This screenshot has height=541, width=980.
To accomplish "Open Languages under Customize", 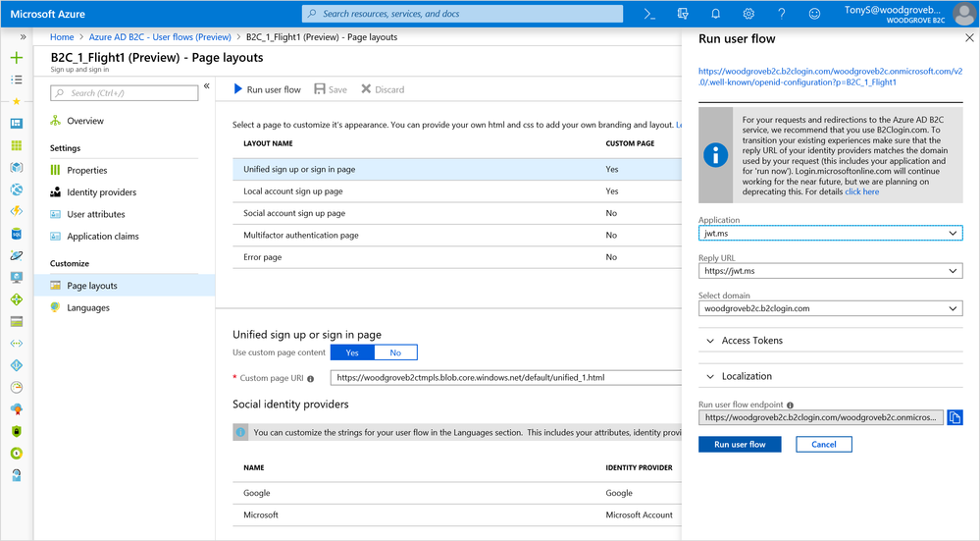I will (88, 307).
